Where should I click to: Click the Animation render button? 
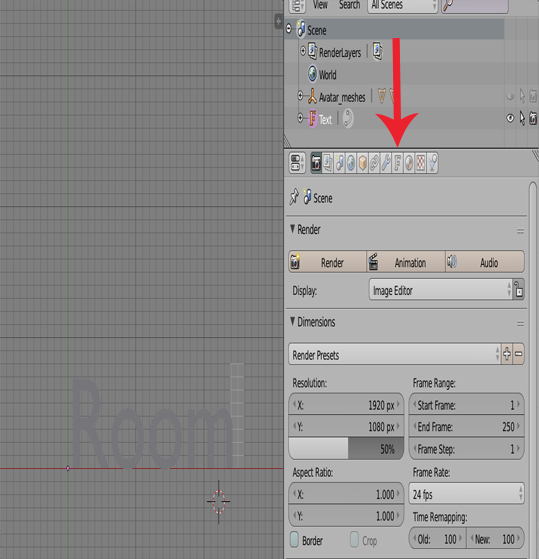[406, 262]
